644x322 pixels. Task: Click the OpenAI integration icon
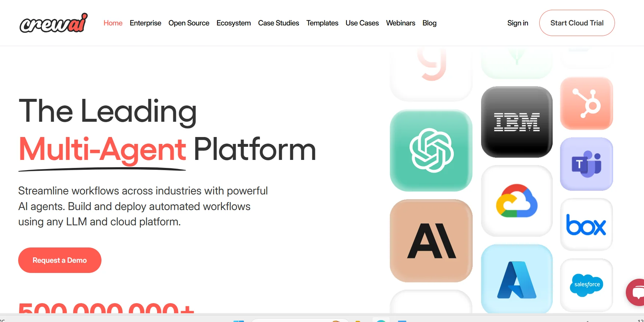(x=431, y=150)
